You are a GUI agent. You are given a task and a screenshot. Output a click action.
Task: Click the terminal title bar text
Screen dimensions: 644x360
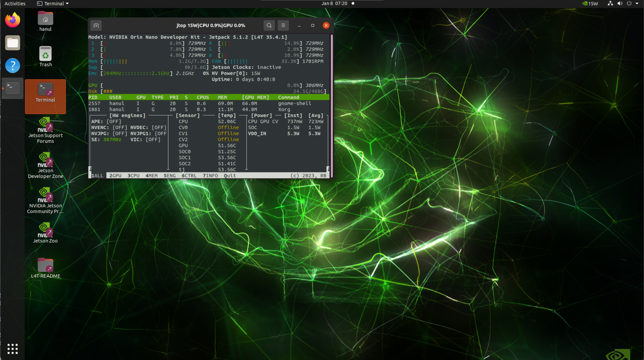pyautogui.click(x=211, y=25)
